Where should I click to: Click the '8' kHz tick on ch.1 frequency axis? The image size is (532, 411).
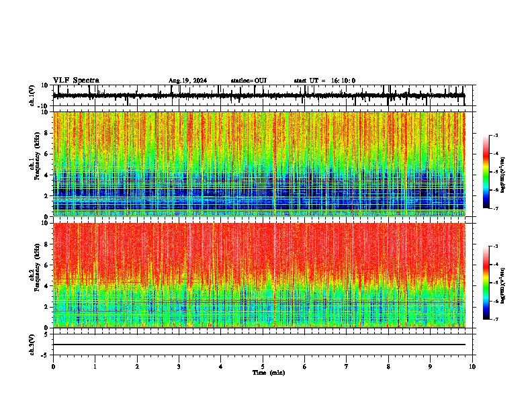point(47,133)
